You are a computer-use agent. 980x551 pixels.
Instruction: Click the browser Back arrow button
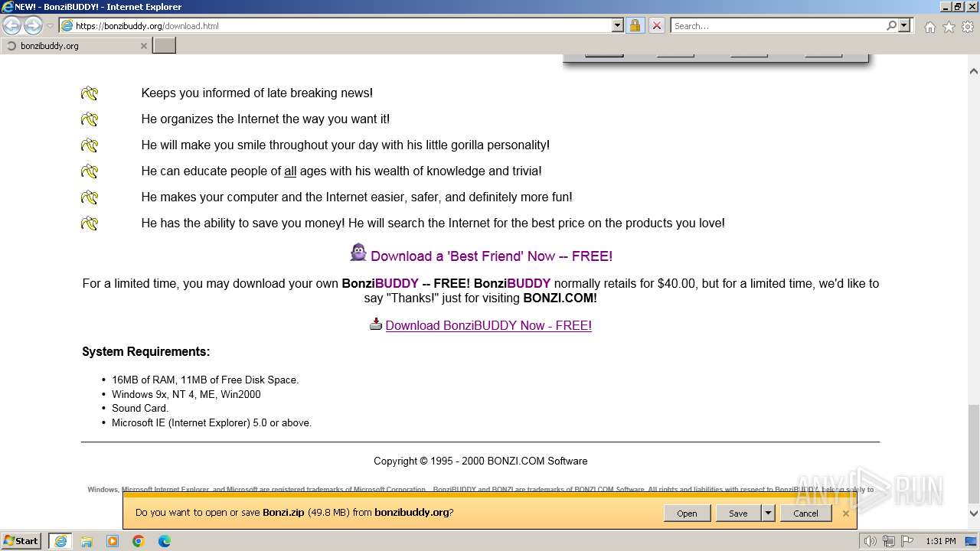12,25
